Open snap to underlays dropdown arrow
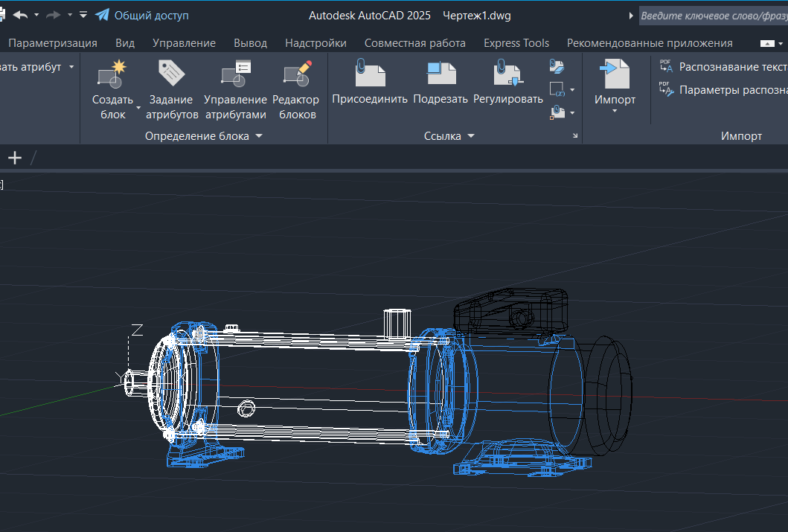 [x=572, y=113]
